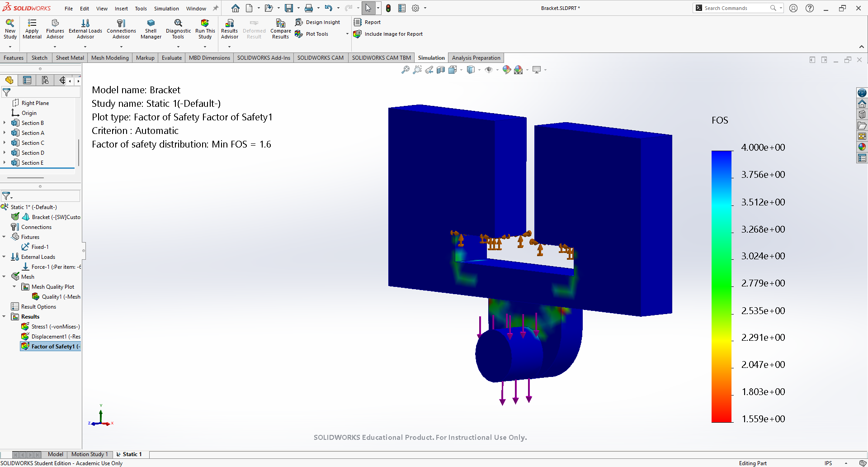
Task: Collapse the Results folder
Action: tap(4, 316)
